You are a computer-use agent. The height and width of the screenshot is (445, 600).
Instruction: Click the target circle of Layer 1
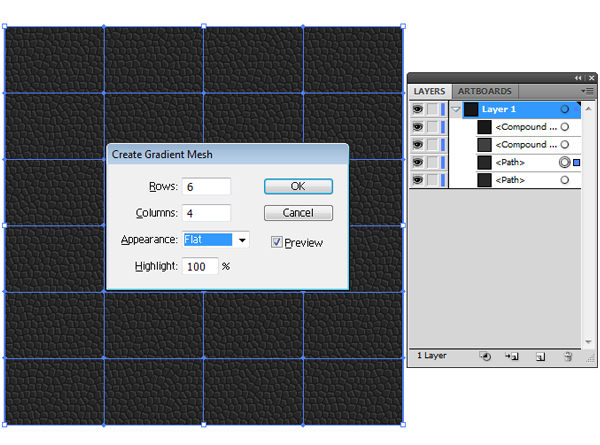(x=564, y=109)
